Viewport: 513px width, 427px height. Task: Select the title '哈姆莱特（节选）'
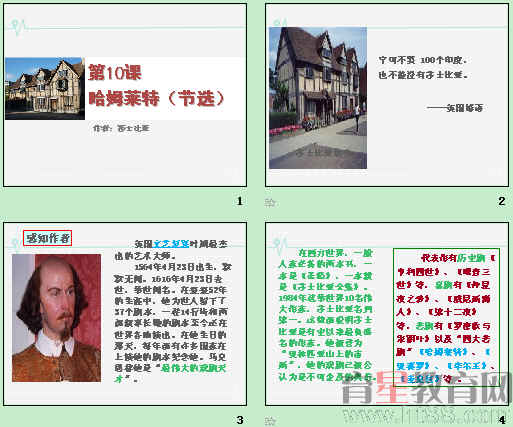tap(157, 98)
